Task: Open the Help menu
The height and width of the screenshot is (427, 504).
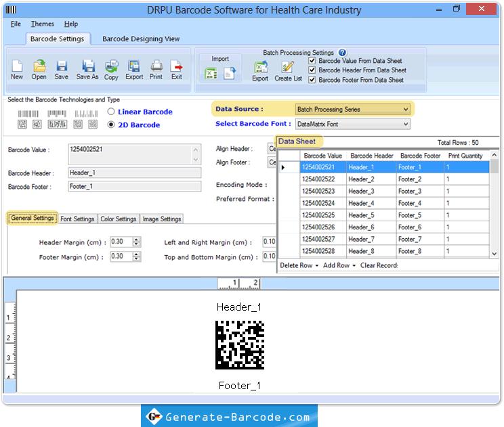Action: pyautogui.click(x=71, y=24)
